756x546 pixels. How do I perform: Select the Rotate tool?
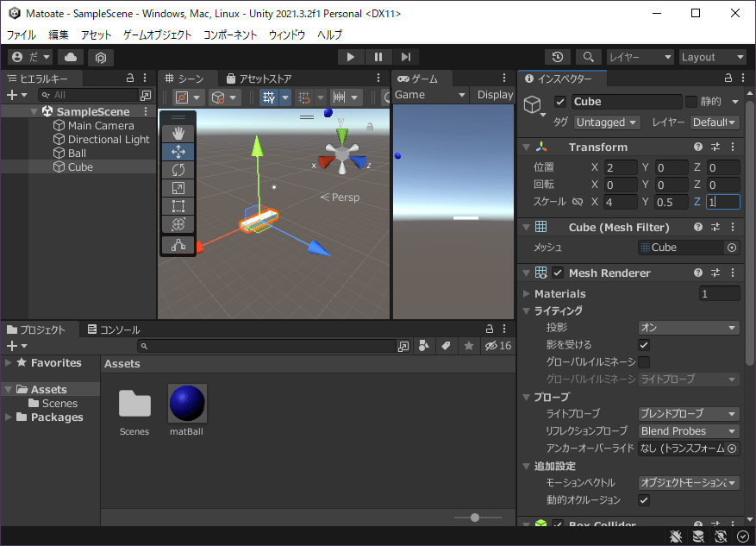click(178, 170)
